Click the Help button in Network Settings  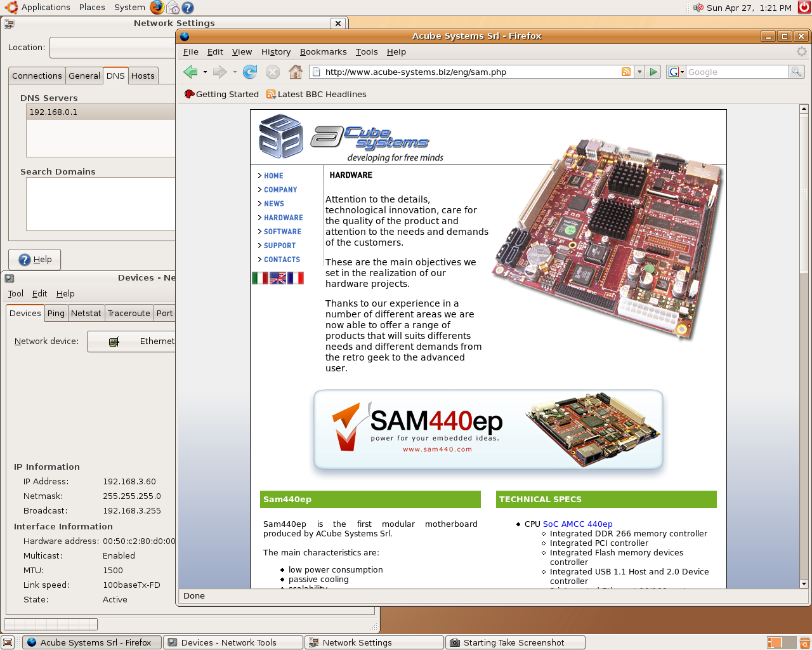[35, 260]
